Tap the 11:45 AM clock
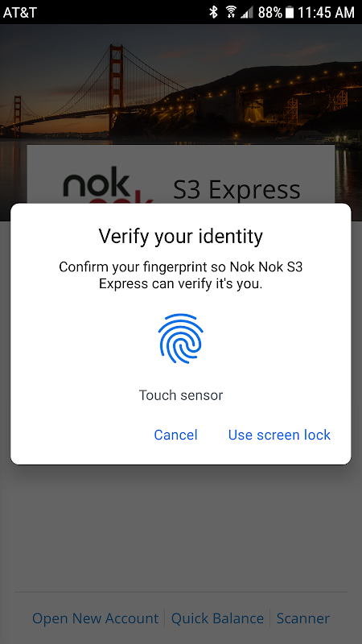Screen dimensions: 362x644 (x=326, y=12)
